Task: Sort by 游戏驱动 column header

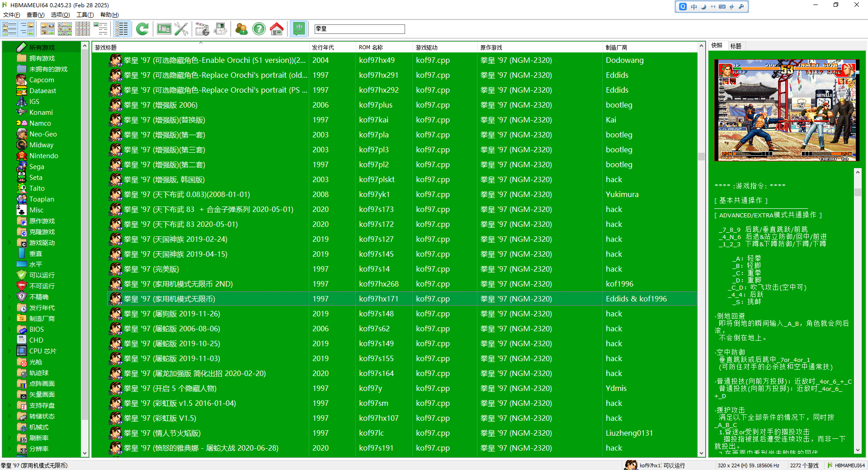Action: 445,47
